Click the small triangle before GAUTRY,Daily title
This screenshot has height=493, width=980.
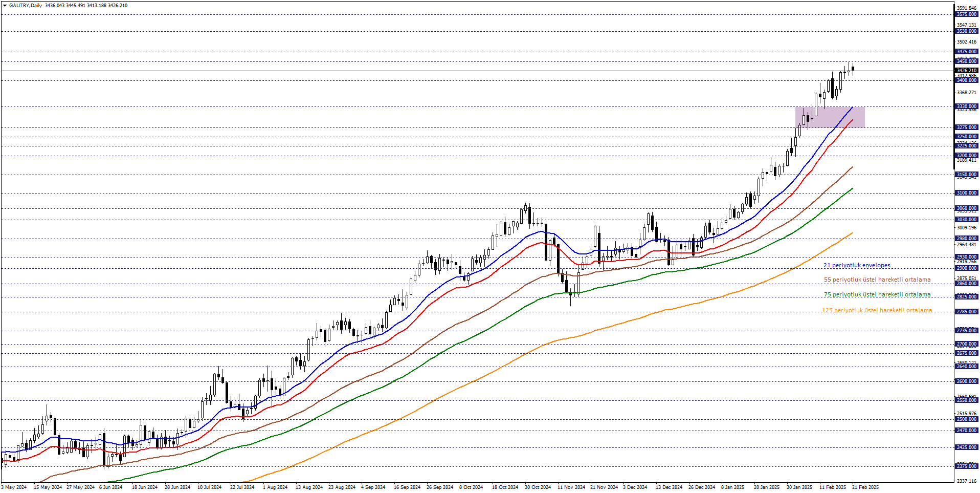tap(5, 6)
